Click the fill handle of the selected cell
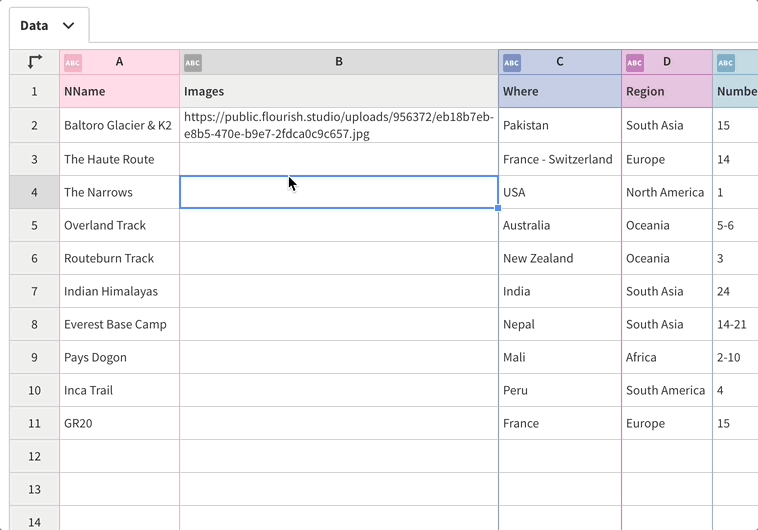 click(x=498, y=208)
